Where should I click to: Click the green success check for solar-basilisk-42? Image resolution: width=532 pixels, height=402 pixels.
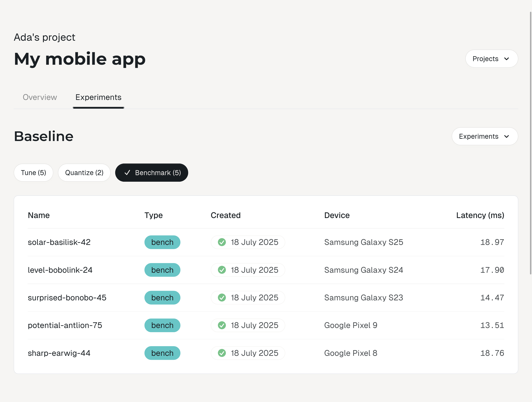tap(222, 242)
